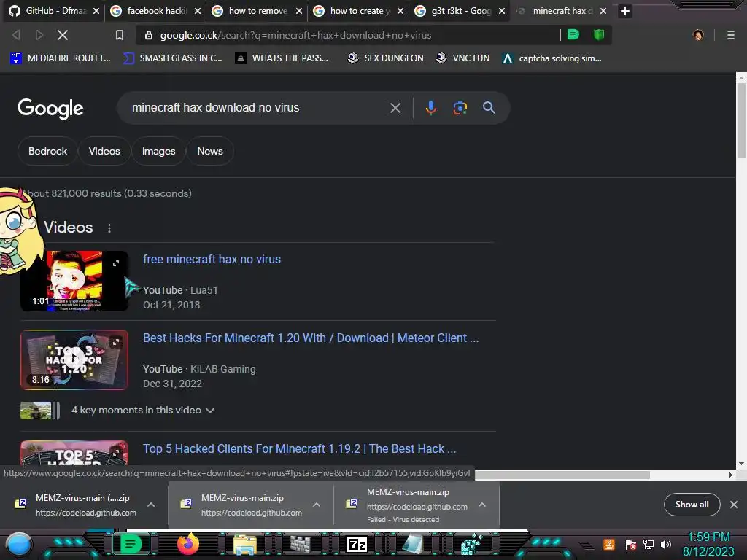The image size is (747, 560).
Task: Open the volume control in system tray
Action: pos(666,544)
